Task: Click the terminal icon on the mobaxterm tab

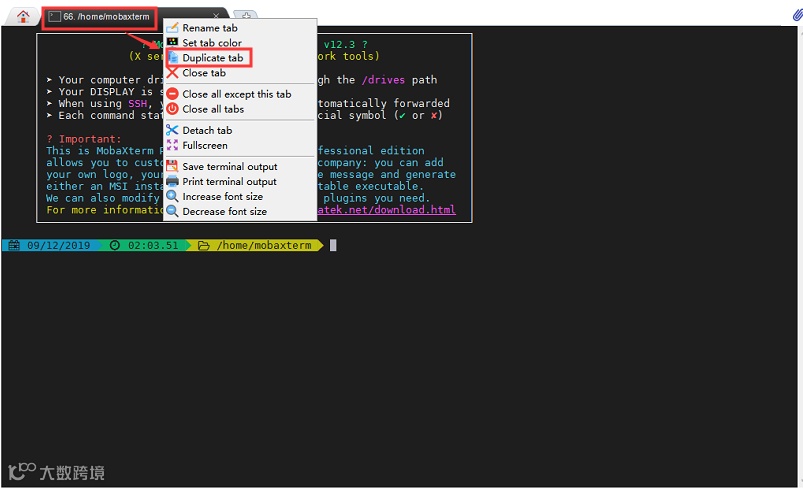Action: coord(54,17)
